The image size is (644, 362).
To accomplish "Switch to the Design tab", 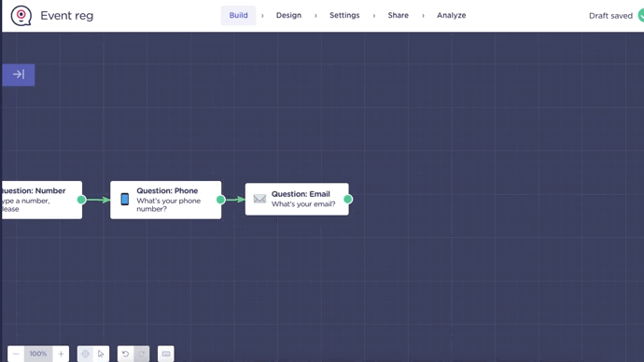I will [288, 15].
